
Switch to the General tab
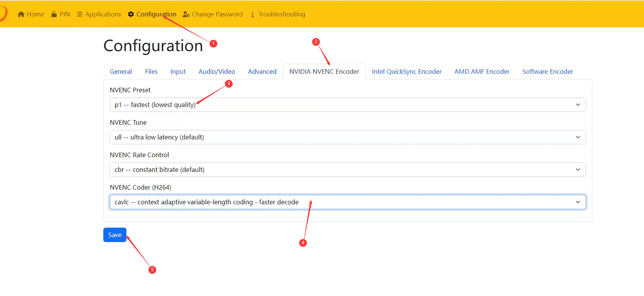click(x=121, y=72)
